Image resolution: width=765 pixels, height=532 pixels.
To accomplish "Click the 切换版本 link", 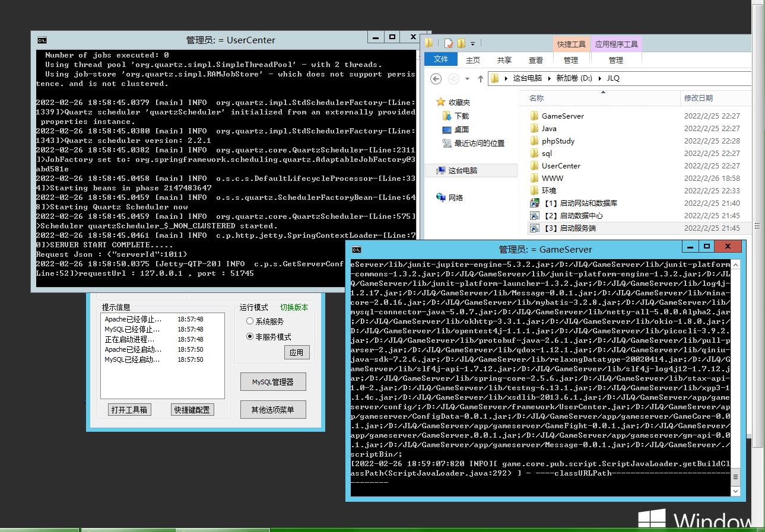I will pos(294,307).
